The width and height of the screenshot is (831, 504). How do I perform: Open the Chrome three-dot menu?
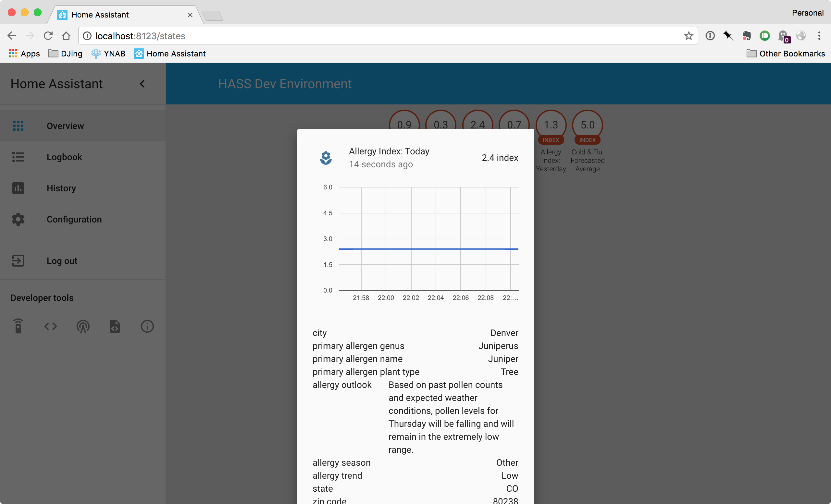pos(819,36)
